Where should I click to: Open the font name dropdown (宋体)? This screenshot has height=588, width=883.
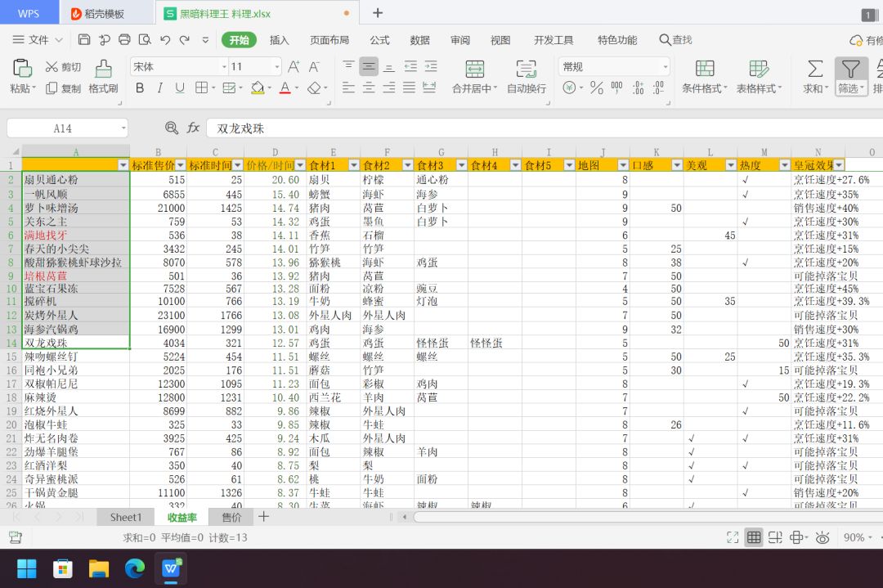pyautogui.click(x=223, y=67)
